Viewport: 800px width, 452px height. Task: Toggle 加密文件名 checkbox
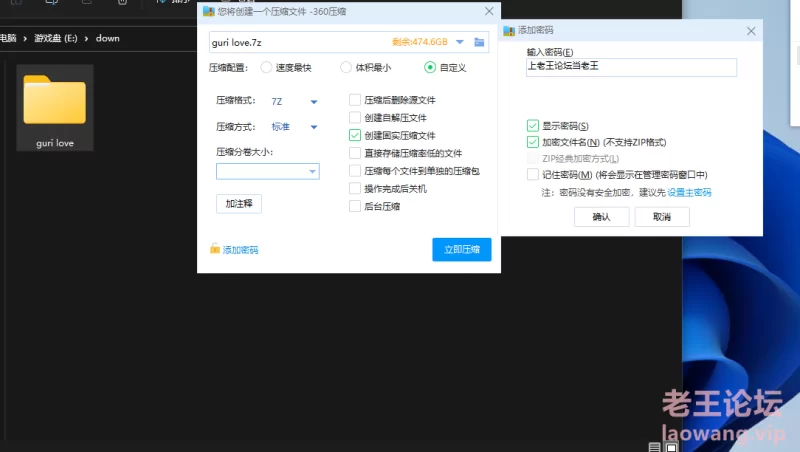coord(533,142)
